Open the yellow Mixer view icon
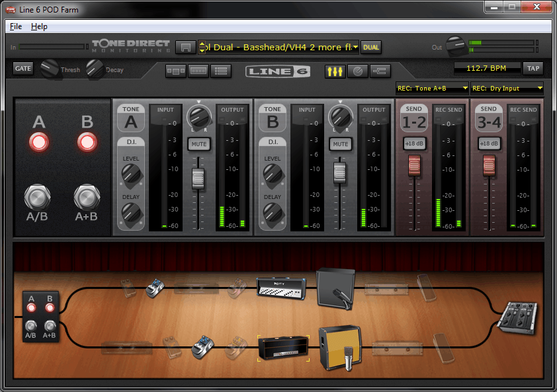Viewport: 557px width, 392px height. click(x=335, y=71)
